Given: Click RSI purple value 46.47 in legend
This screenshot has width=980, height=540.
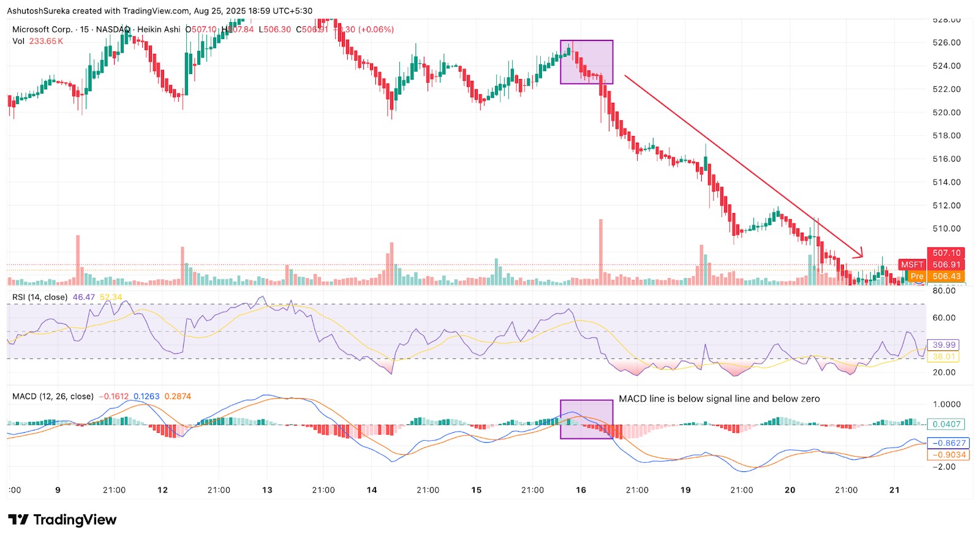Looking at the screenshot, I should (x=84, y=297).
